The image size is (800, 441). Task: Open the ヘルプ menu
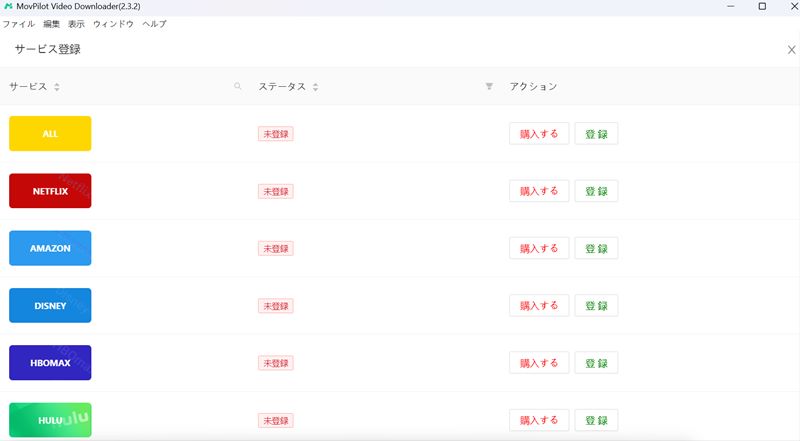click(x=155, y=23)
